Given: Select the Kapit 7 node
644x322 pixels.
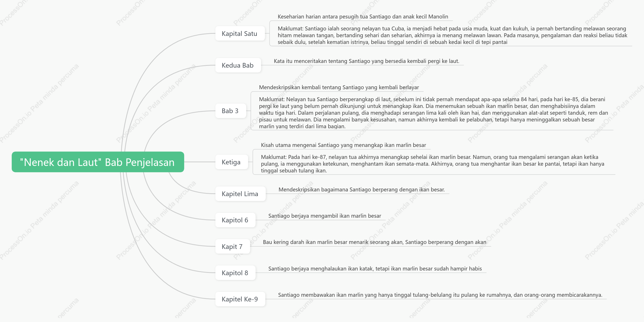Looking at the screenshot, I should point(233,247).
